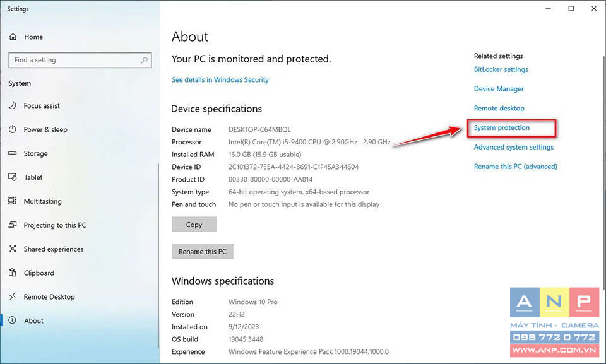Click the Find a setting search box
The width and height of the screenshot is (606, 364).
point(80,61)
